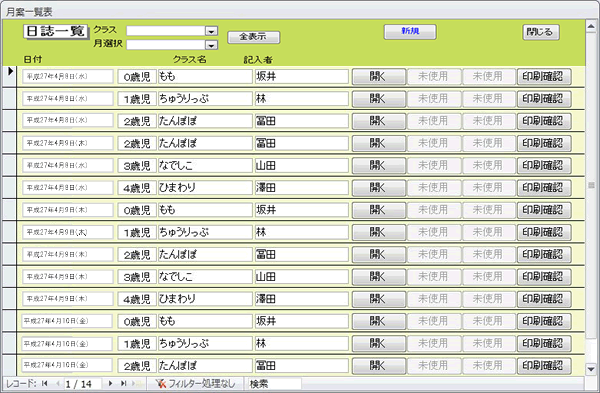The width and height of the screenshot is (600, 393).
Task: Open the 4月9日 1歳児 ちゅうりっぷ entry
Action: (379, 232)
